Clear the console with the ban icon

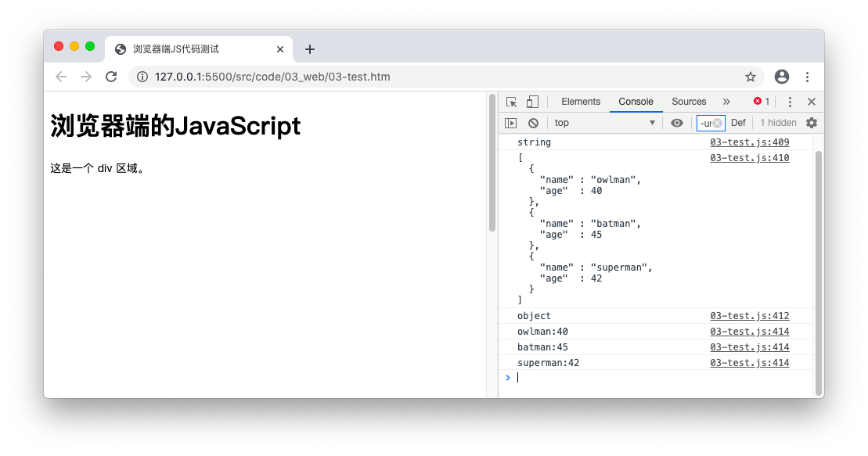coord(533,123)
